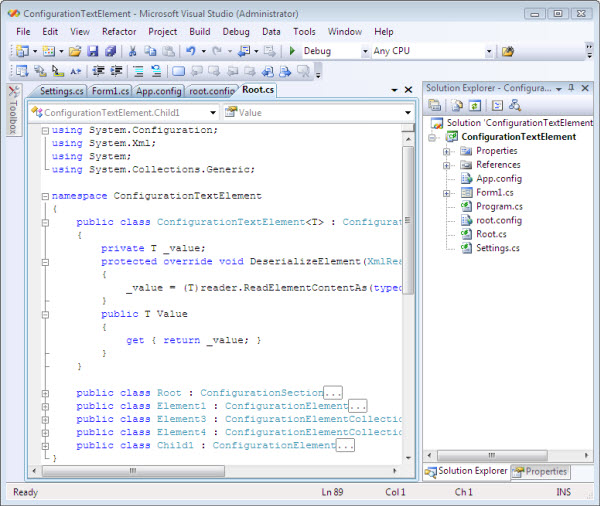600x506 pixels.
Task: Click the New Project toolbar icon
Action: click(22, 51)
